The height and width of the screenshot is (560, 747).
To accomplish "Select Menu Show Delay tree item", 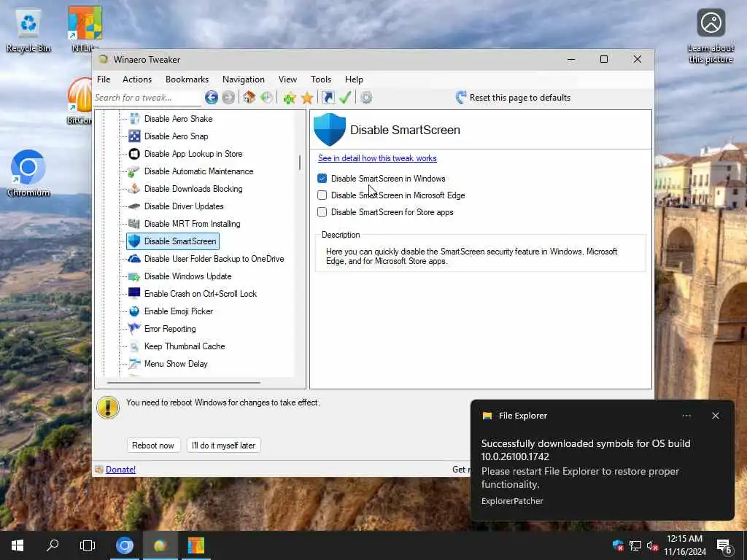I will point(176,364).
